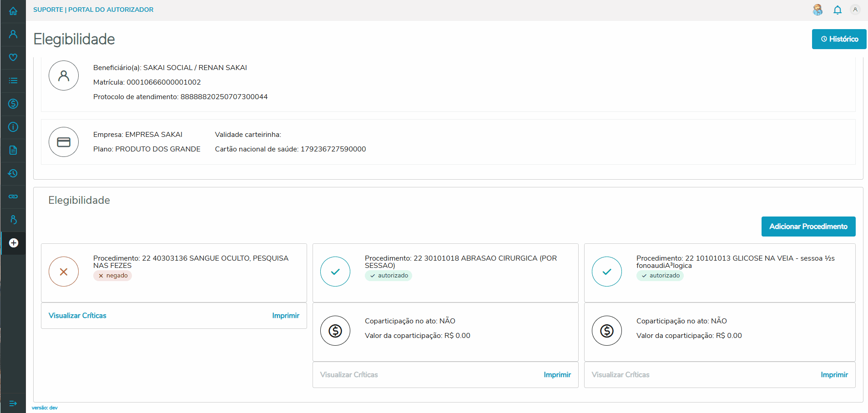This screenshot has width=868, height=413.
Task: Click the Histórico button
Action: pyautogui.click(x=839, y=39)
